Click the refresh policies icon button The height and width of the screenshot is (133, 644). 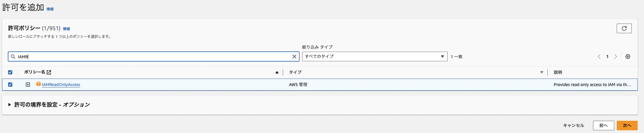624,28
